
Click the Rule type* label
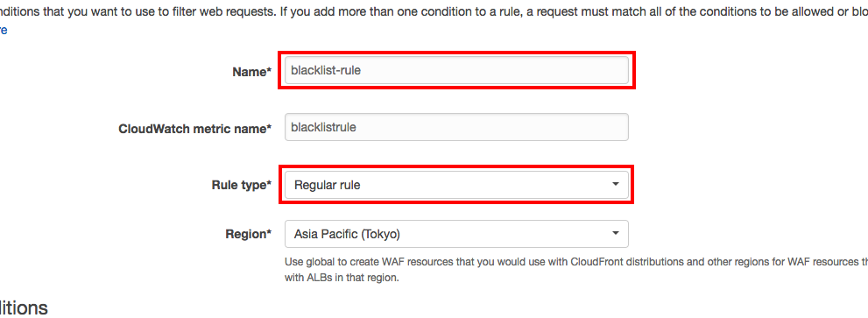pos(242,186)
